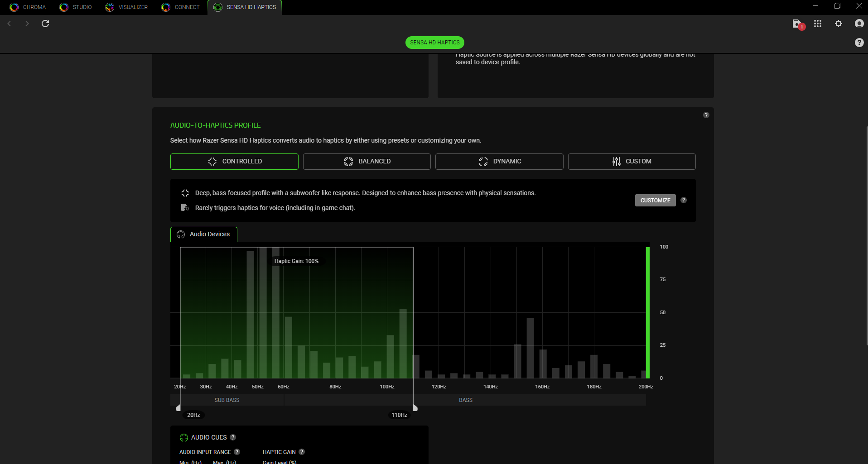The image size is (868, 464).
Task: Click the Customize button
Action: coord(655,201)
